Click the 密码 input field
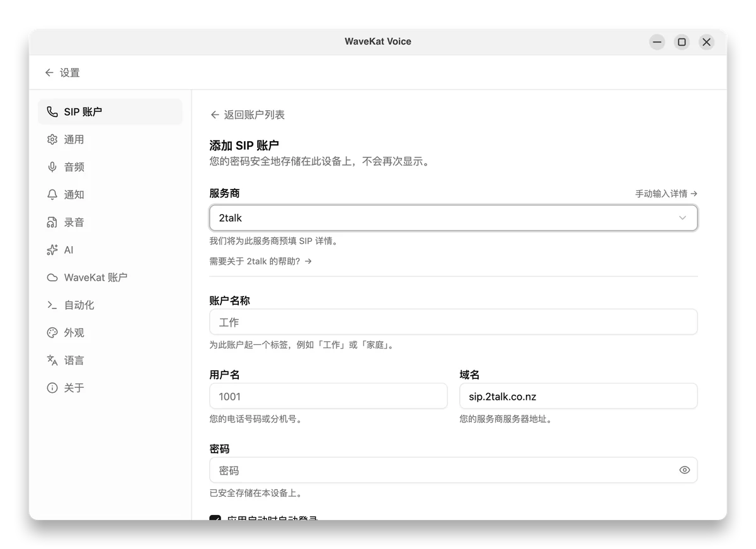This screenshot has width=756, height=549. point(454,470)
